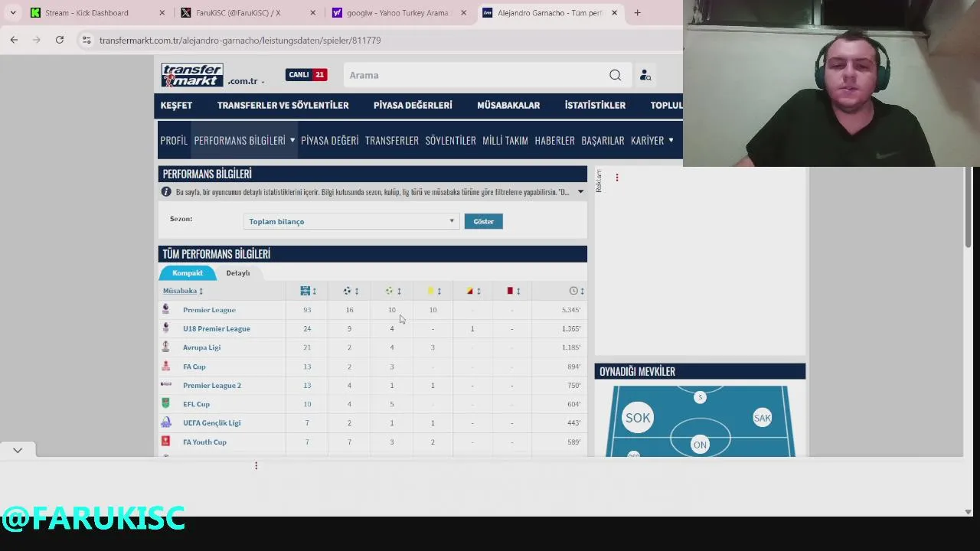Open the user account search icon
The image size is (980, 551).
pos(645,75)
